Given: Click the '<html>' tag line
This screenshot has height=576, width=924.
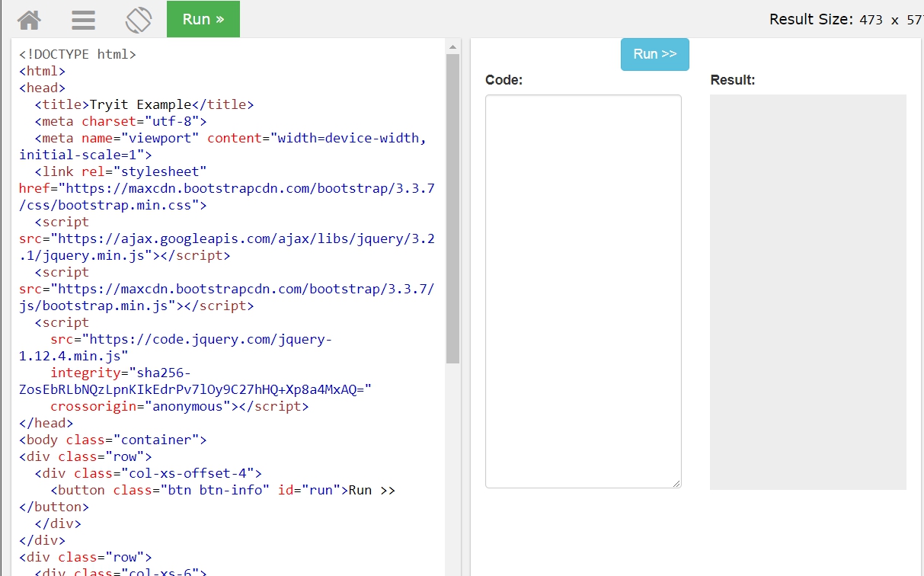Looking at the screenshot, I should click(43, 72).
